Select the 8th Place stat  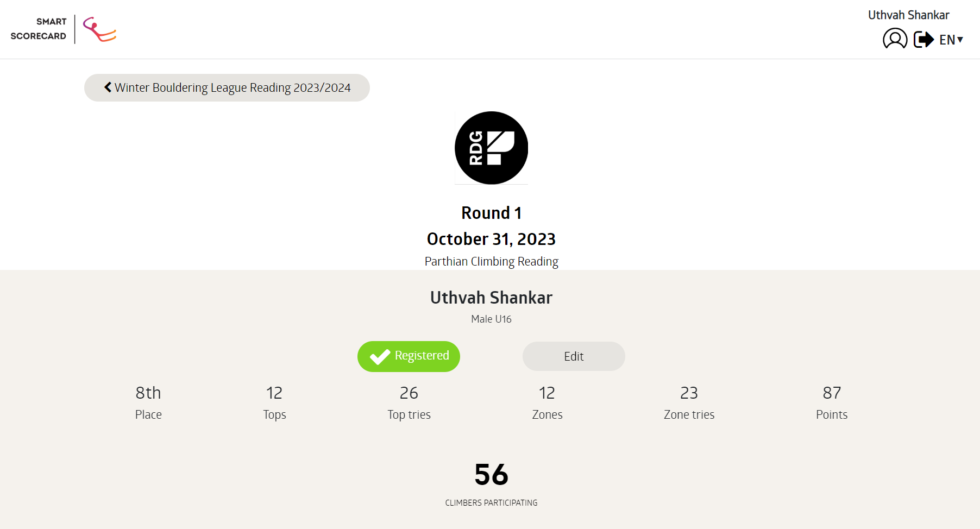point(148,402)
